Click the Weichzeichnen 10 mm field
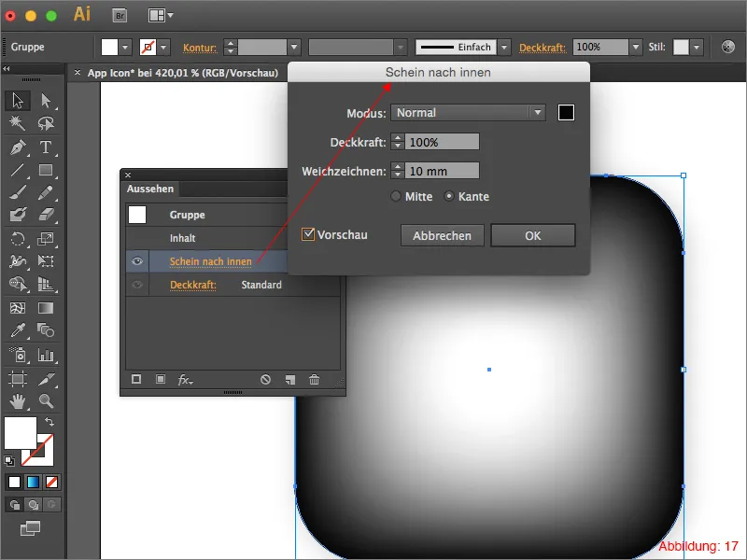 pos(442,171)
